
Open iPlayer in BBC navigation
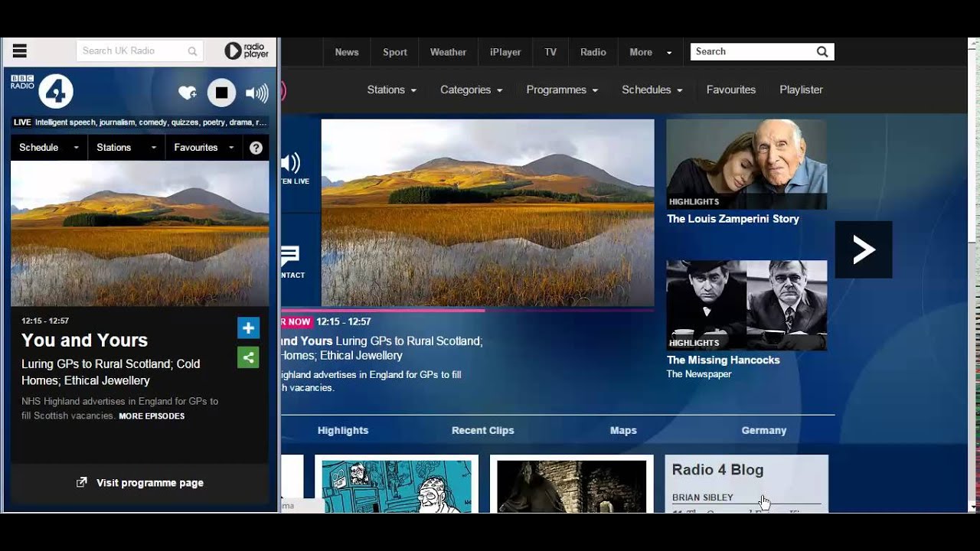click(x=505, y=52)
